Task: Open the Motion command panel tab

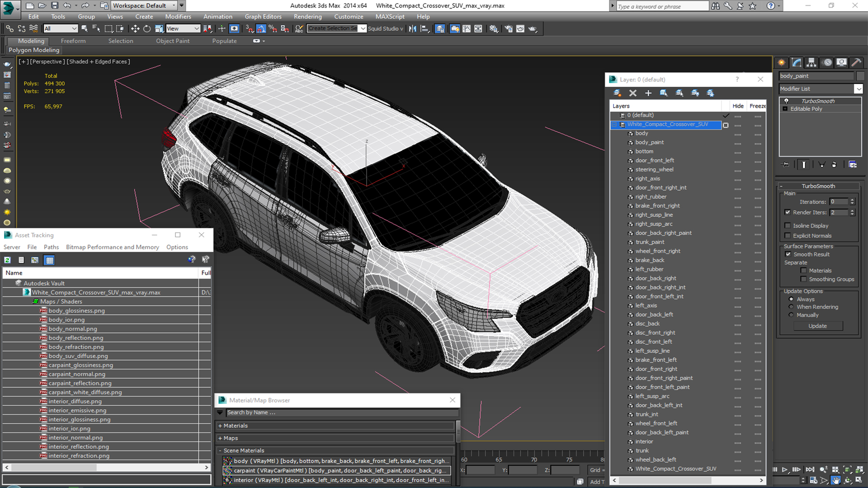Action: (827, 62)
